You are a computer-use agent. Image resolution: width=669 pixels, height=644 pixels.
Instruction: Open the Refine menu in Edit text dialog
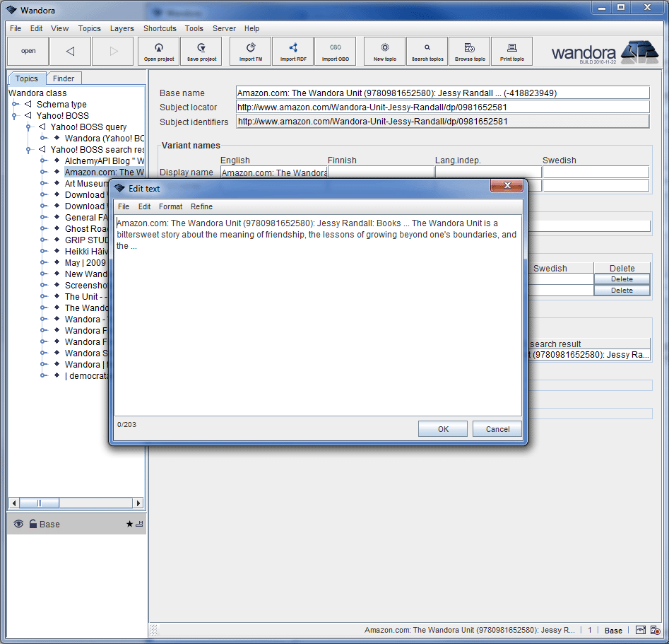[201, 206]
